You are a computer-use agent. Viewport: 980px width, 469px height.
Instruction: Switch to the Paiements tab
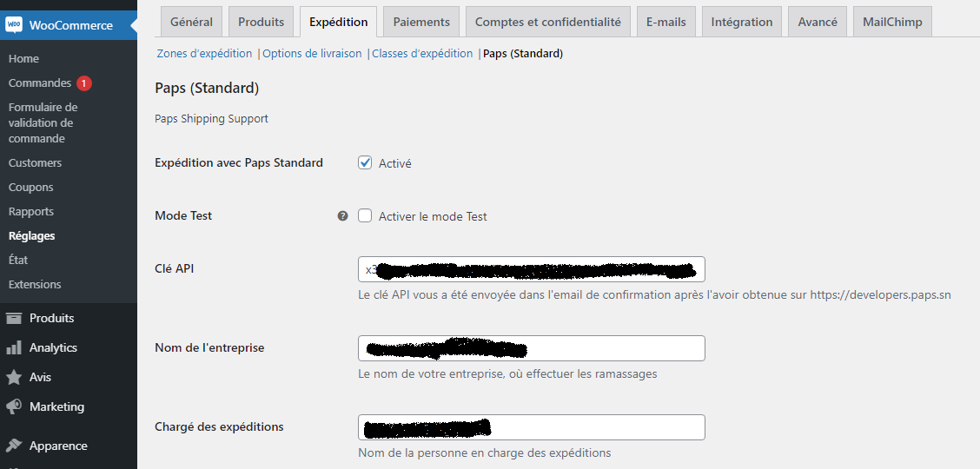(x=421, y=22)
